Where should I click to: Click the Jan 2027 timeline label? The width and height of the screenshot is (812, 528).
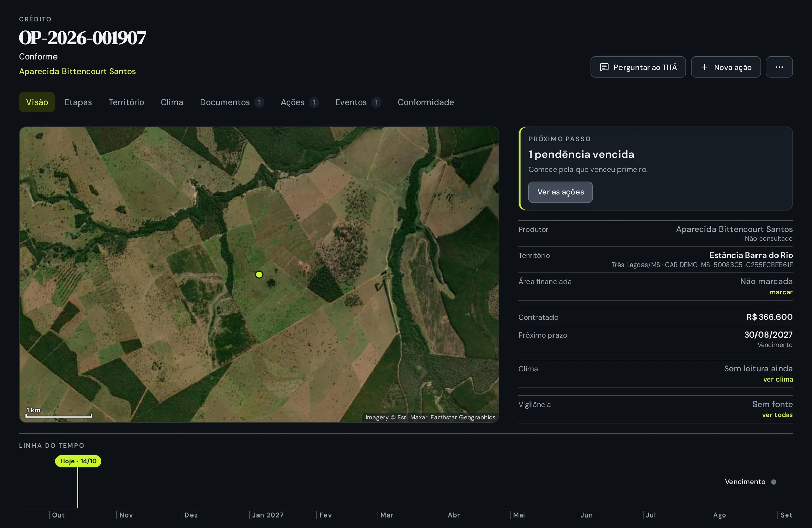click(268, 515)
